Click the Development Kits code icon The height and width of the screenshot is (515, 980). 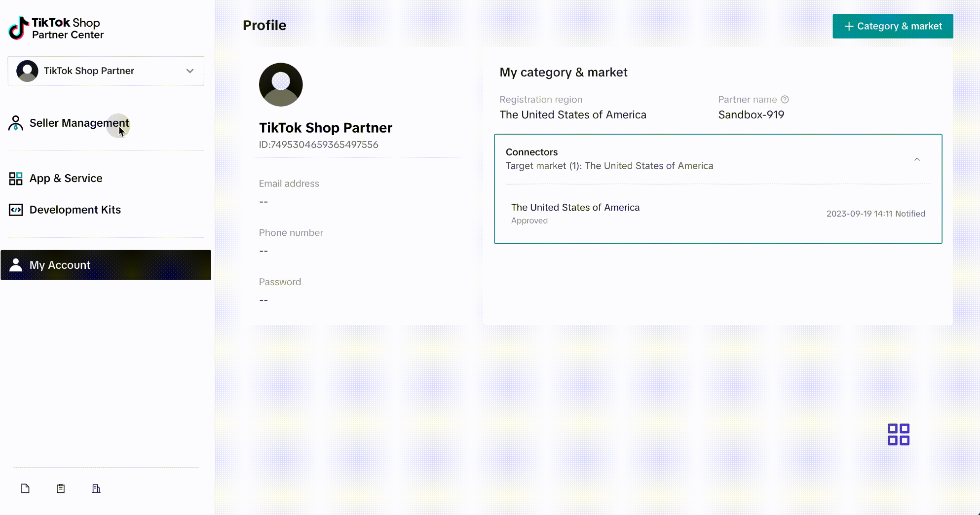pos(16,210)
